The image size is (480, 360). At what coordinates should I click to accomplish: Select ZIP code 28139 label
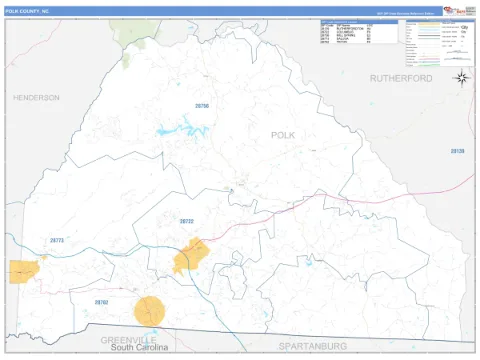click(457, 151)
